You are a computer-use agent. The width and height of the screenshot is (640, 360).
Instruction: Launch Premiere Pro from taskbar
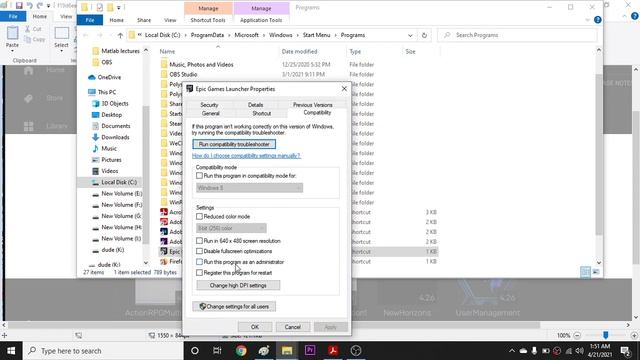(x=310, y=350)
